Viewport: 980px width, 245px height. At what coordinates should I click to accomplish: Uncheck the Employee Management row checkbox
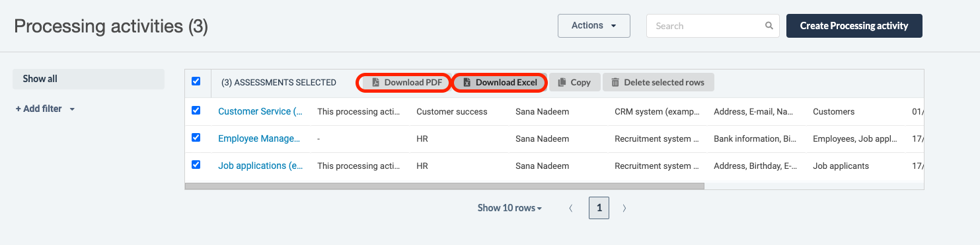pyautogui.click(x=196, y=138)
